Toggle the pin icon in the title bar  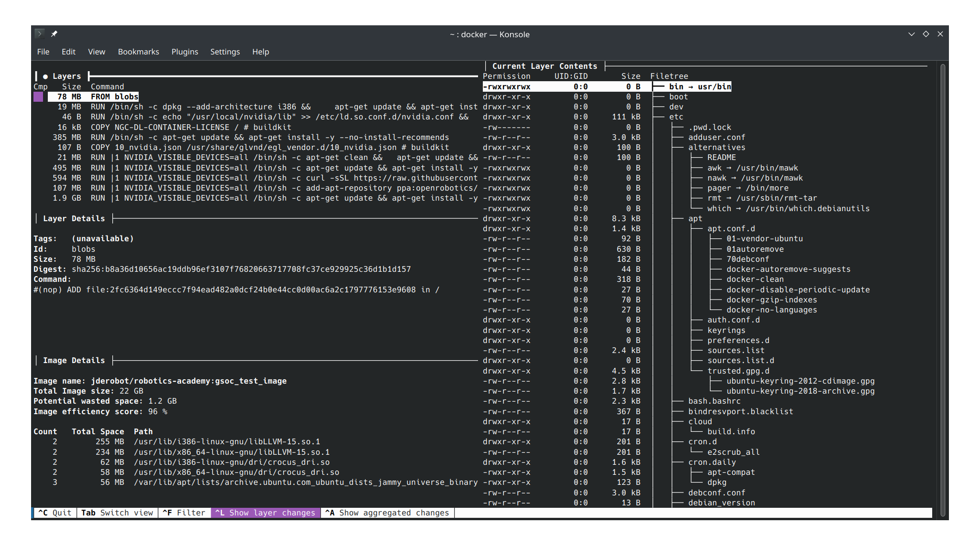coord(54,34)
